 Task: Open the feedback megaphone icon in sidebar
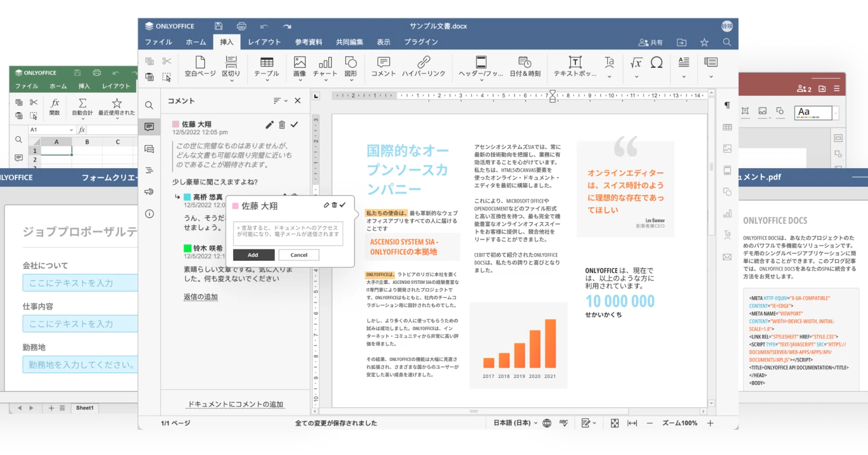coord(149,192)
